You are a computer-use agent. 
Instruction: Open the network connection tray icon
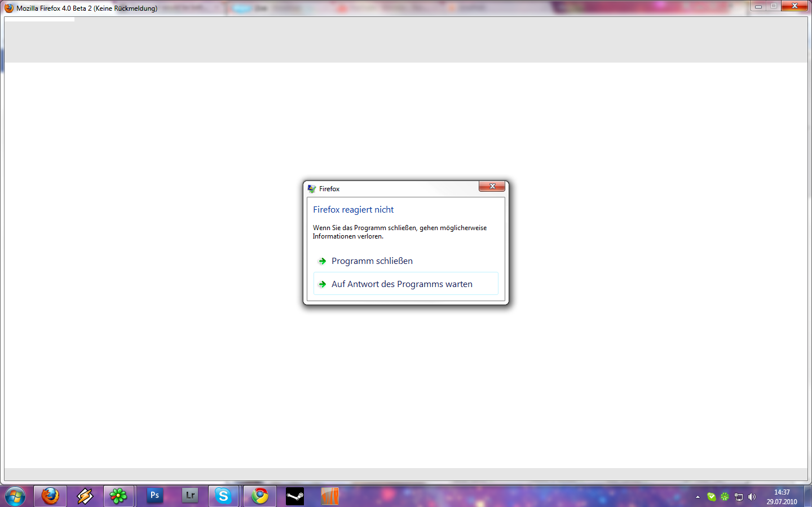pyautogui.click(x=738, y=497)
